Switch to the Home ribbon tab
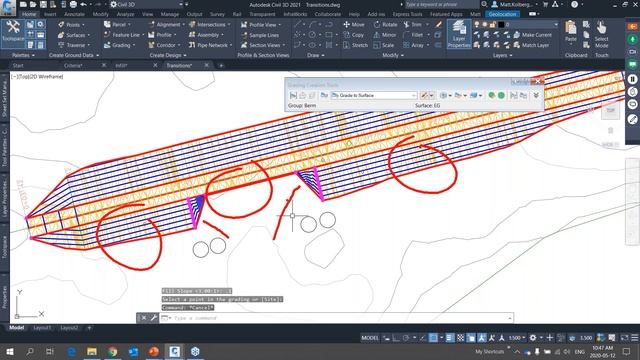This screenshot has width=640, height=360. 29,14
